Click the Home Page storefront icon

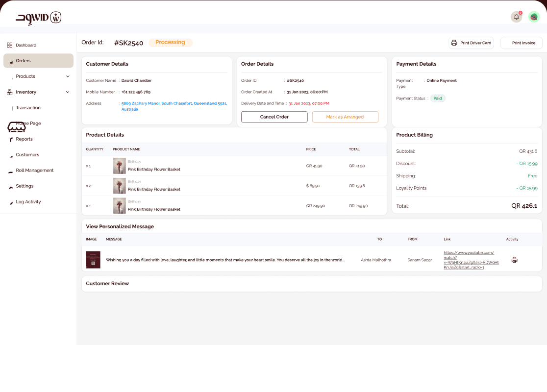pyautogui.click(x=17, y=126)
